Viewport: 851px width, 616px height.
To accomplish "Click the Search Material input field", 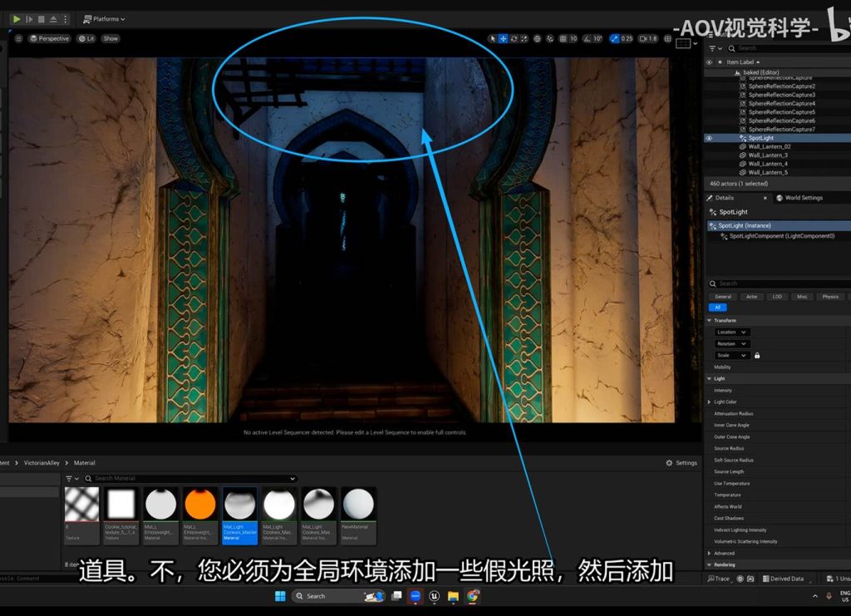I will coord(191,479).
